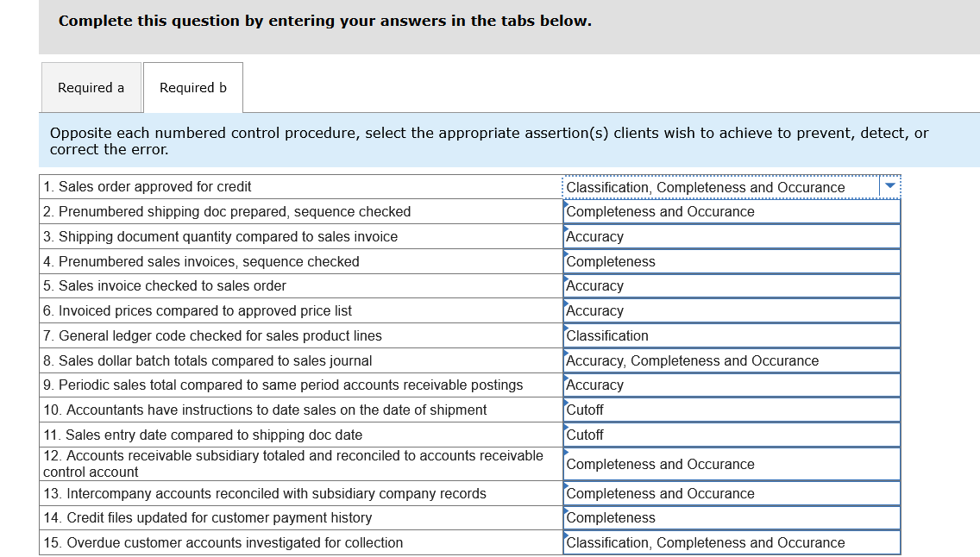Open the dropdown for accounts receivable subsidiary reconciliation
The image size is (980, 557).
point(732,463)
